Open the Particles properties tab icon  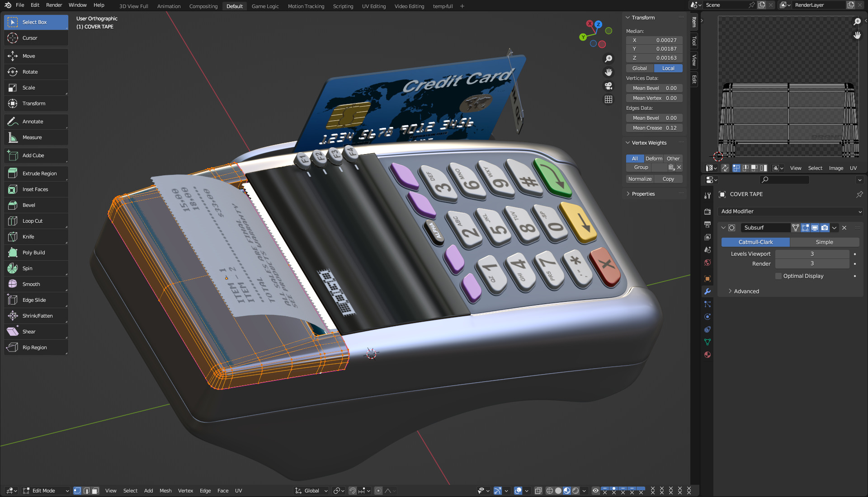pyautogui.click(x=708, y=304)
